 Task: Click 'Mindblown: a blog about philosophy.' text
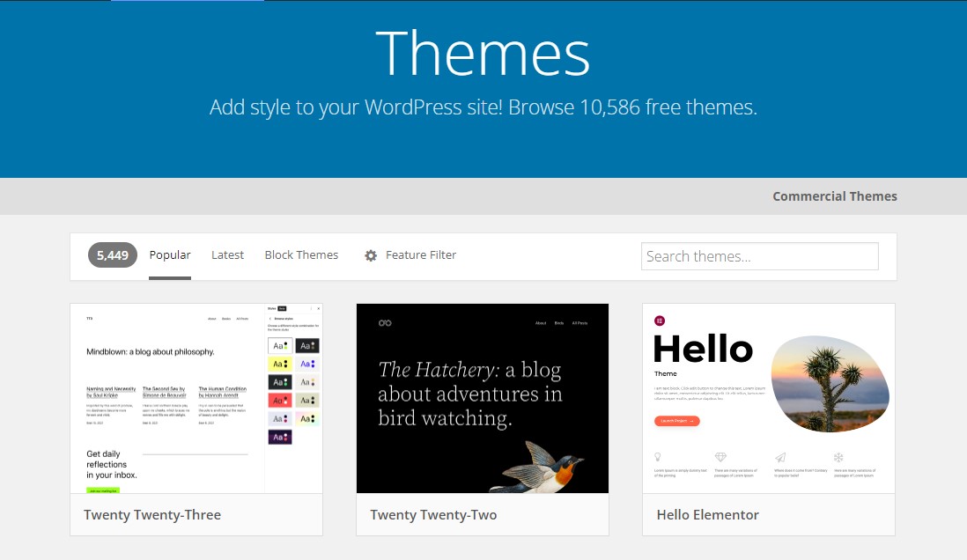(x=151, y=351)
